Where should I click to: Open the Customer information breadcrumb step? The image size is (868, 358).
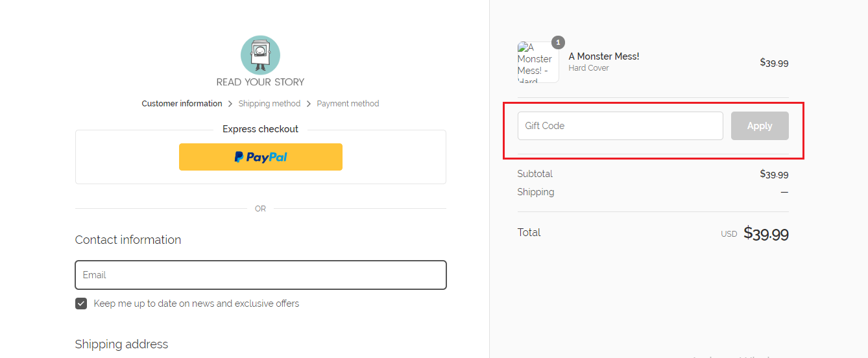click(x=182, y=104)
